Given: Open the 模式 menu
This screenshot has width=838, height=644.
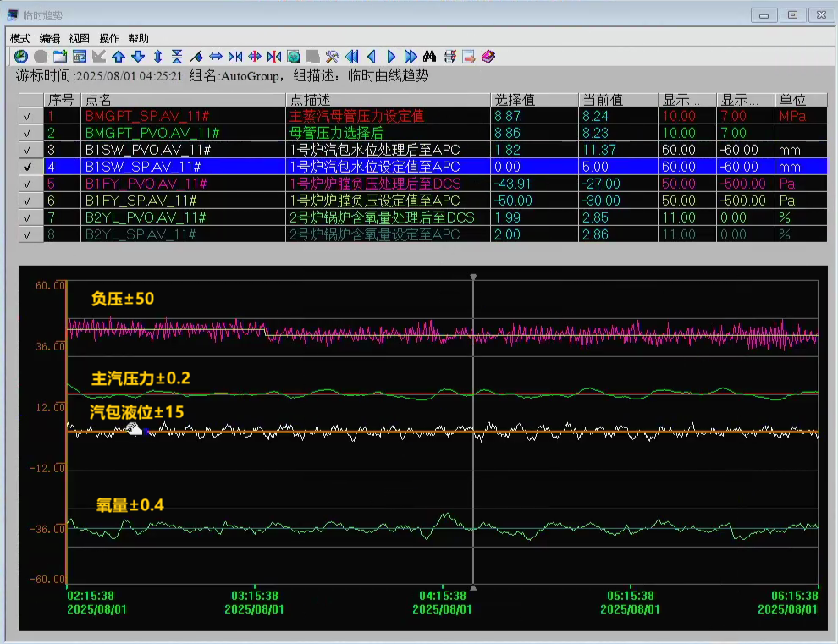Looking at the screenshot, I should click(x=20, y=38).
